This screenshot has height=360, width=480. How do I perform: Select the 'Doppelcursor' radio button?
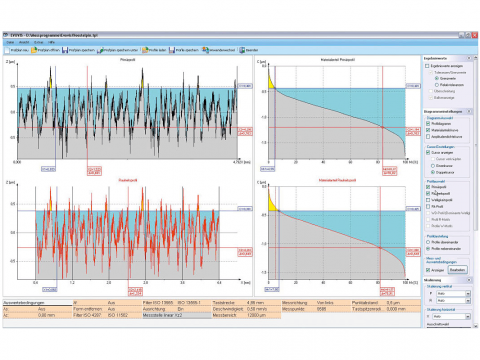433,172
